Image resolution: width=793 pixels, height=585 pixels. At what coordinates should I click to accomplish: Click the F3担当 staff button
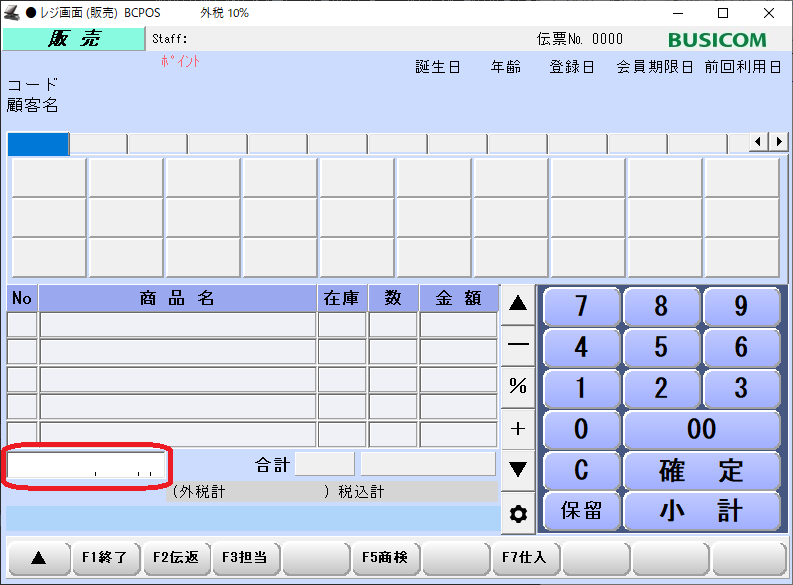tap(246, 558)
